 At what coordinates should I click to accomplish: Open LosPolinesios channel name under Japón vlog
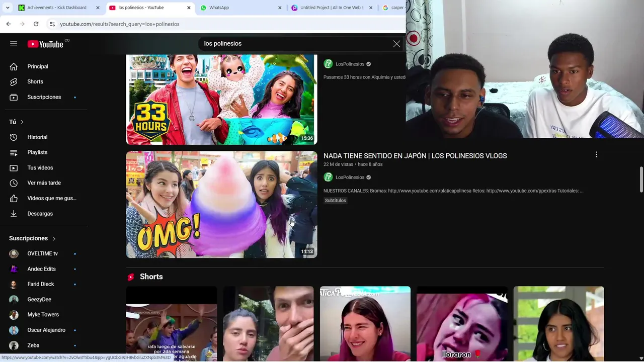350,177
